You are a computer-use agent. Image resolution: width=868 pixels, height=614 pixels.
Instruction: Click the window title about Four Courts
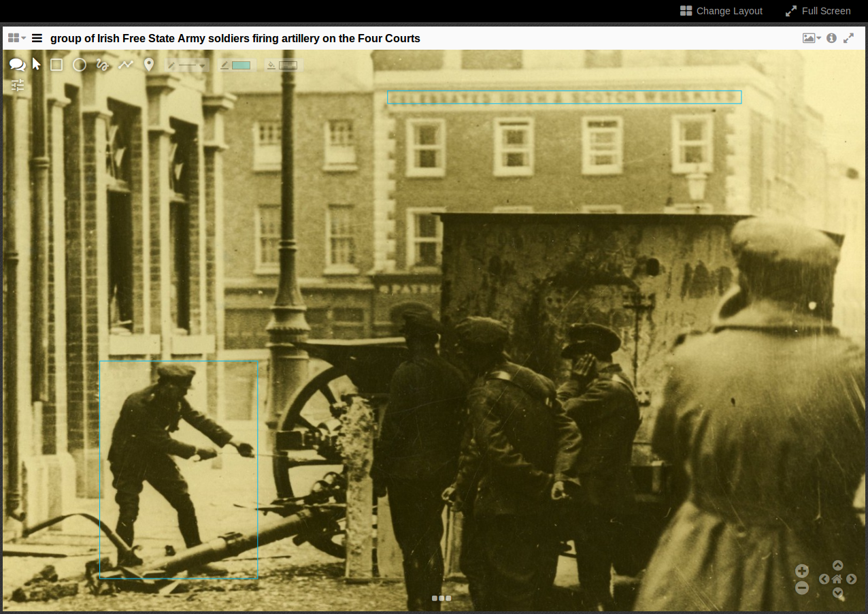coord(235,38)
